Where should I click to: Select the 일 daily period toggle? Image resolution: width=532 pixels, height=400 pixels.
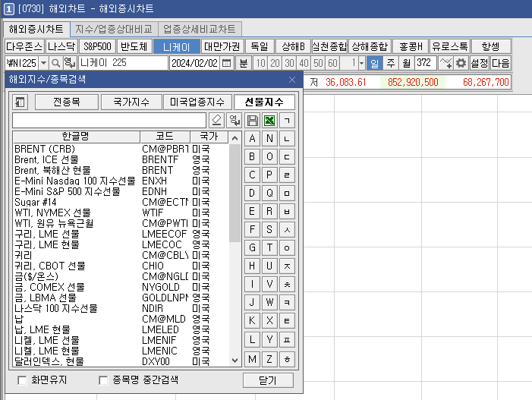pyautogui.click(x=375, y=63)
